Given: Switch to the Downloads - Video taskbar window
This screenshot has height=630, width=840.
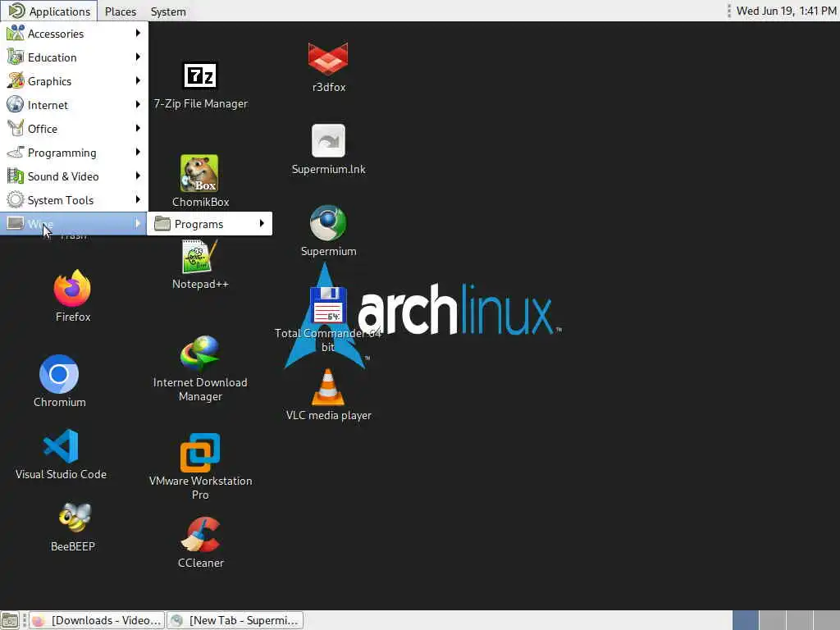Looking at the screenshot, I should pos(97,620).
